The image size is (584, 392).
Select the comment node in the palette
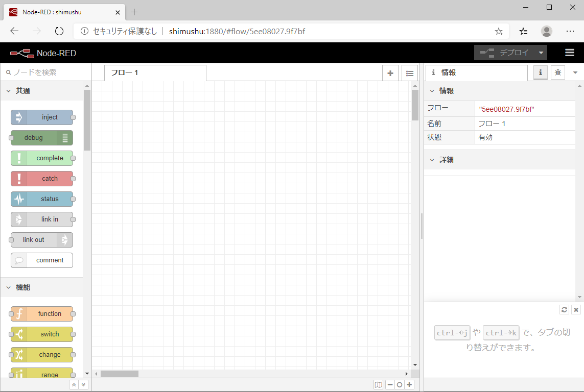42,260
